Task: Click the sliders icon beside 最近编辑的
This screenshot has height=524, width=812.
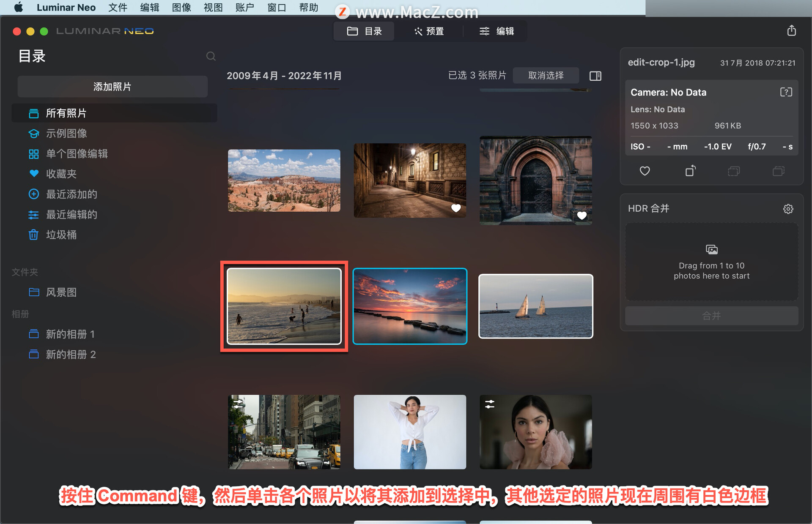Action: [x=33, y=215]
